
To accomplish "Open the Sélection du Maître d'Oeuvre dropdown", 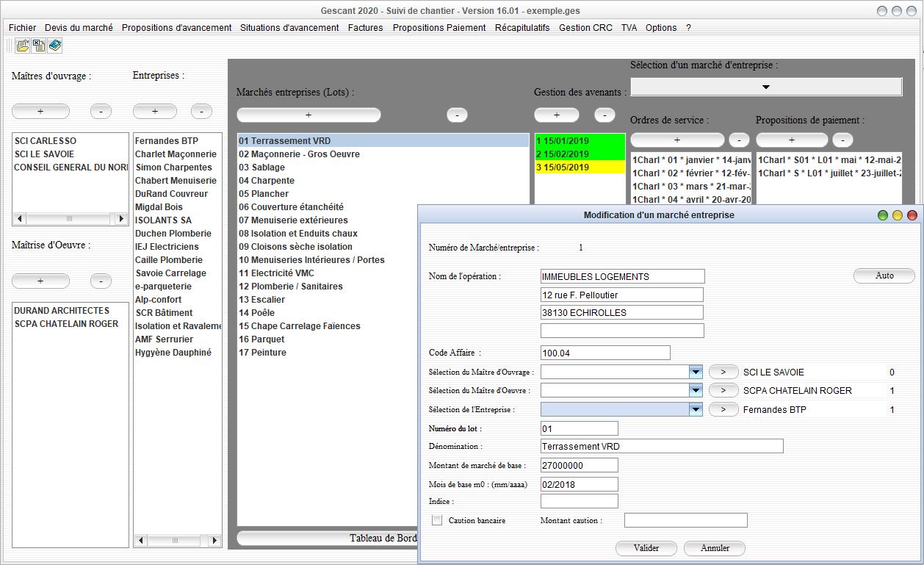I will pyautogui.click(x=696, y=391).
